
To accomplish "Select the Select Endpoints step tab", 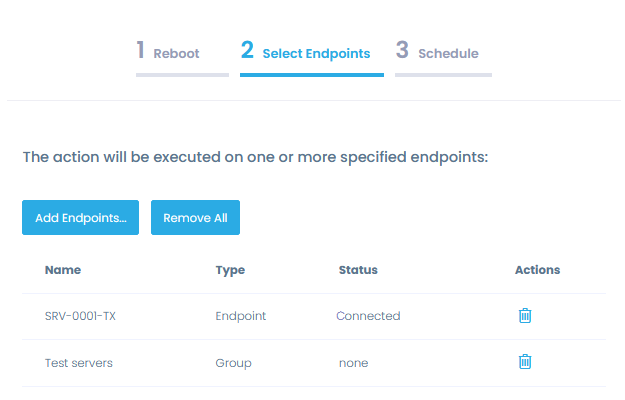I will click(306, 51).
